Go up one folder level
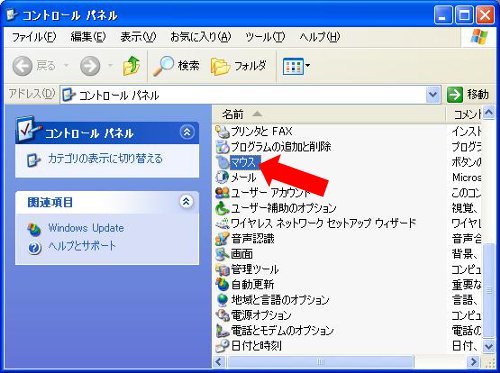Screen dimensions: 500x373 [x=131, y=66]
